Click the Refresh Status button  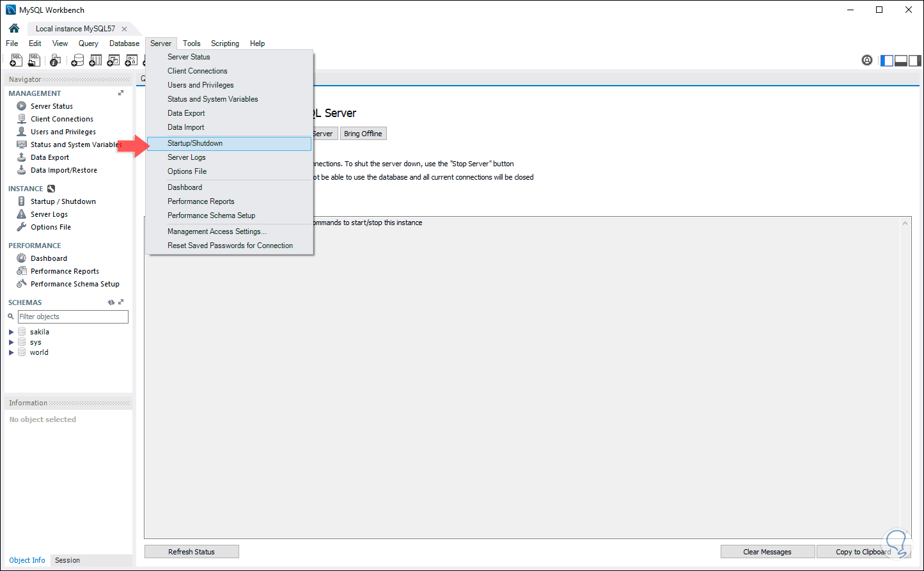(192, 552)
